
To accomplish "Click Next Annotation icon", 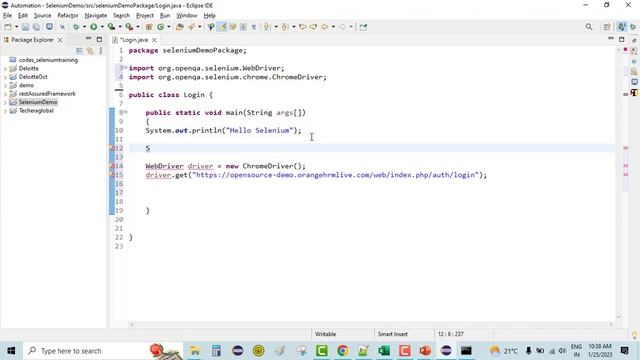I will pyautogui.click(x=267, y=27).
